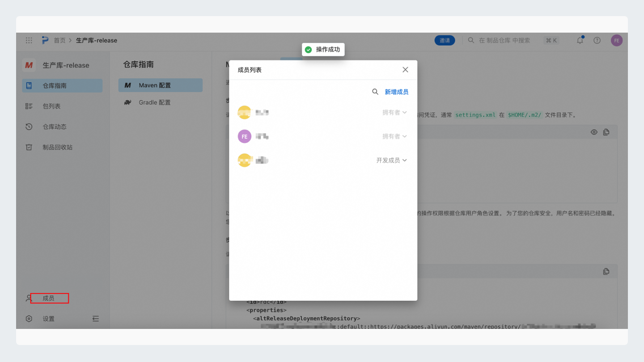Click the 邀请 button
644x362 pixels.
(x=445, y=40)
